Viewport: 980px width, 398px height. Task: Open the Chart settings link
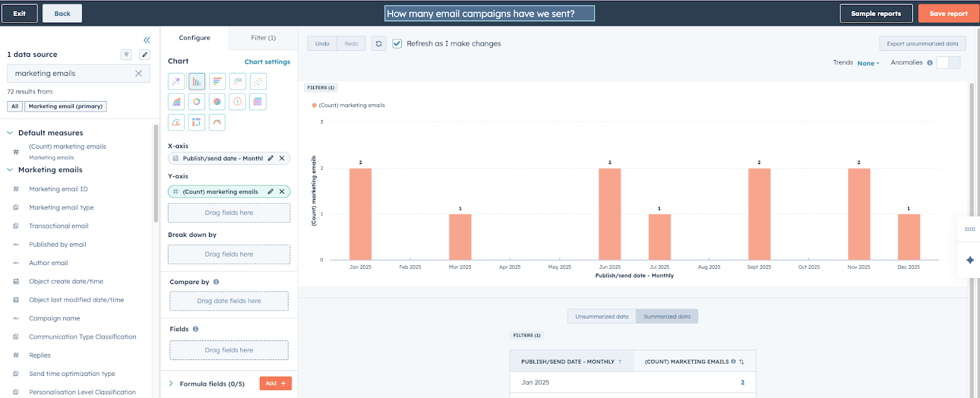pos(267,62)
